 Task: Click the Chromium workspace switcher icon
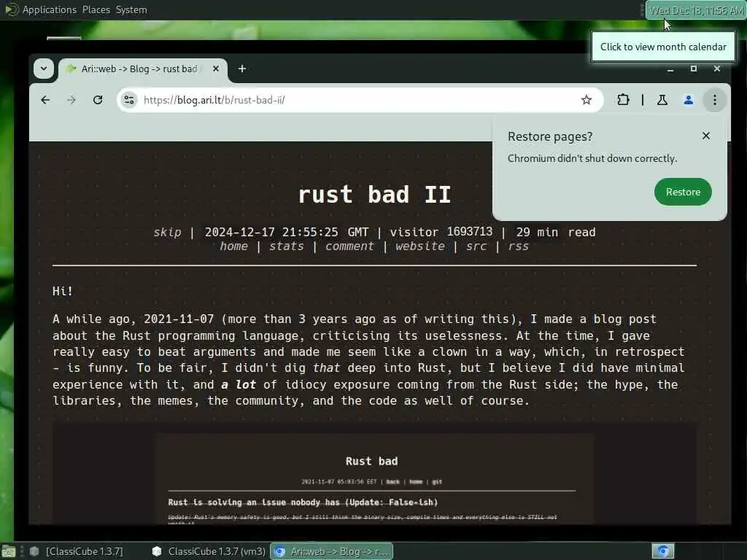(663, 551)
